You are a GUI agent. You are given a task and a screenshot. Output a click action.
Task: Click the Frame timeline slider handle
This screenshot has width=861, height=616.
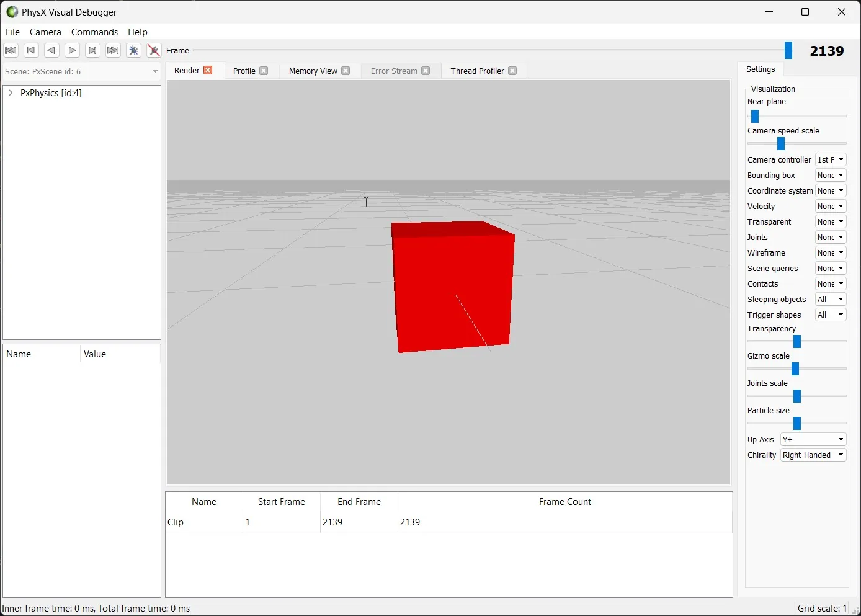(x=788, y=50)
